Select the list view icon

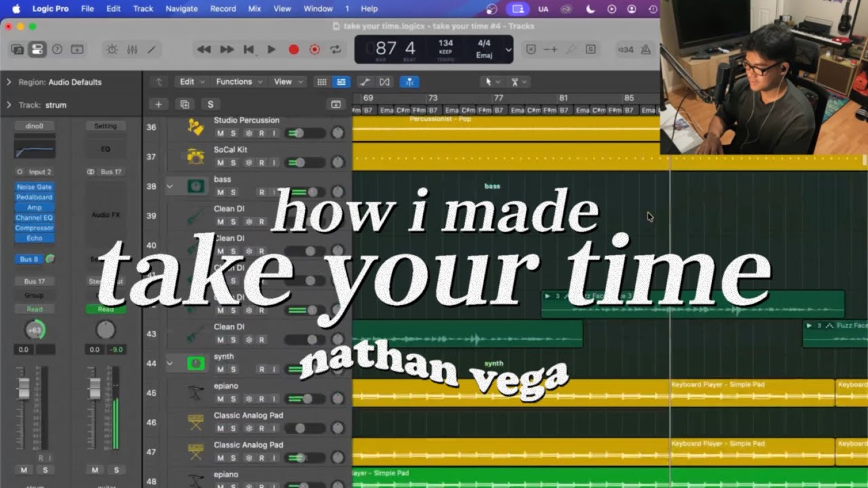click(x=341, y=82)
